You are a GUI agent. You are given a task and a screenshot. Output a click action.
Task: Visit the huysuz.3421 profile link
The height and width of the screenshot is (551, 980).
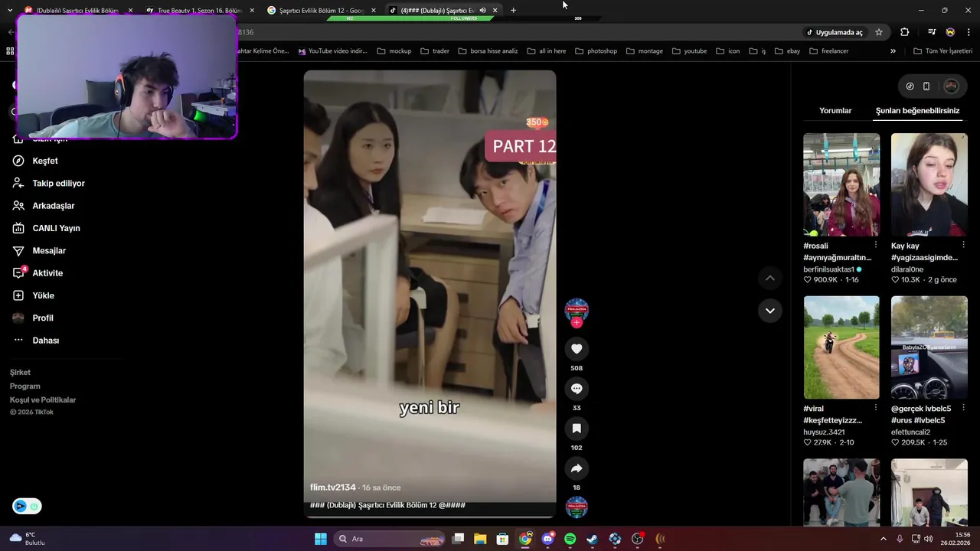pyautogui.click(x=824, y=432)
